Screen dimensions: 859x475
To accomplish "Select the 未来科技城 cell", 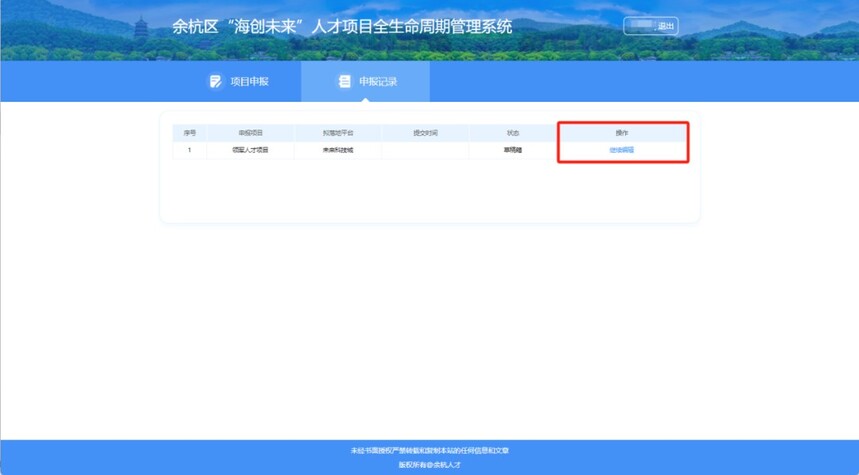I will click(x=338, y=150).
